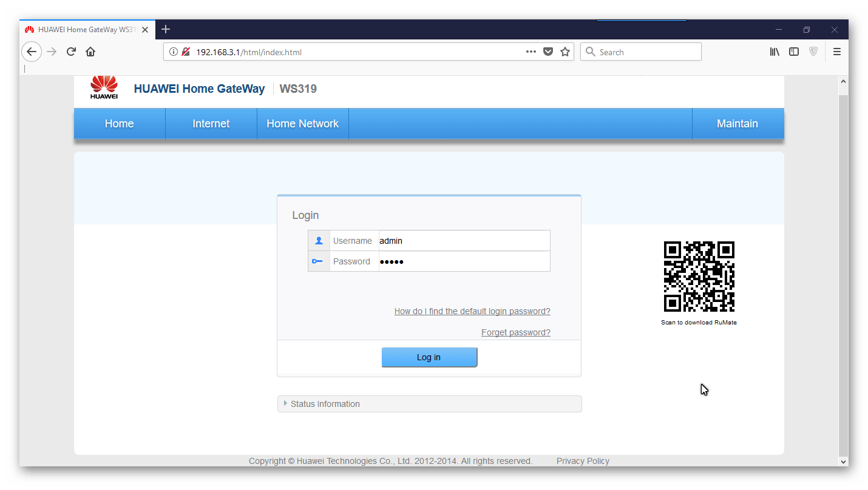
Task: Click the password key icon
Action: click(319, 261)
